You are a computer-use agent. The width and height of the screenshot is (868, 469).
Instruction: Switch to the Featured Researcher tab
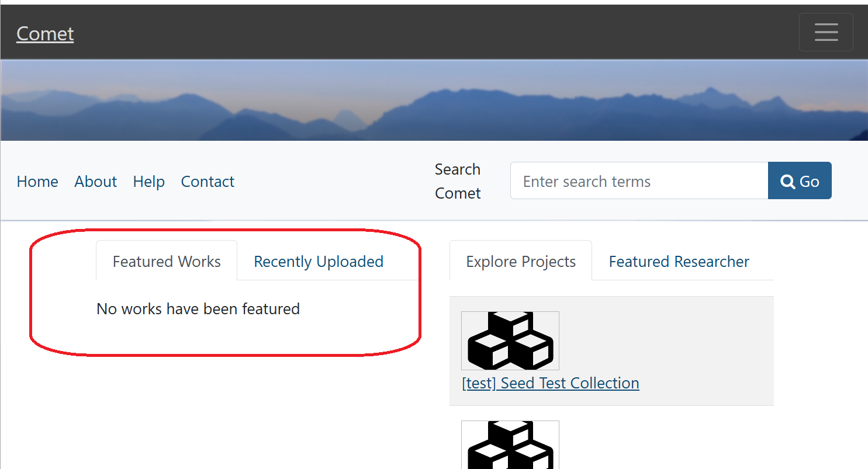pos(679,261)
